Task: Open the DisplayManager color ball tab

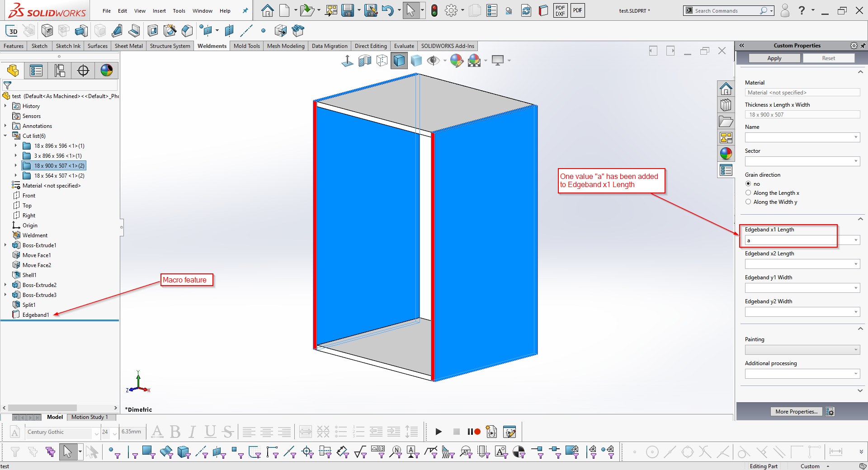Action: point(107,70)
